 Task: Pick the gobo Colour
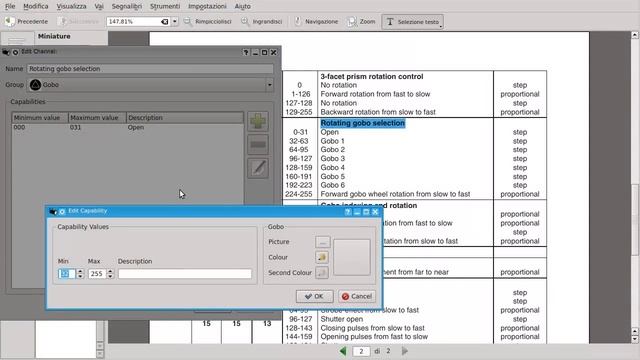tap(322, 257)
